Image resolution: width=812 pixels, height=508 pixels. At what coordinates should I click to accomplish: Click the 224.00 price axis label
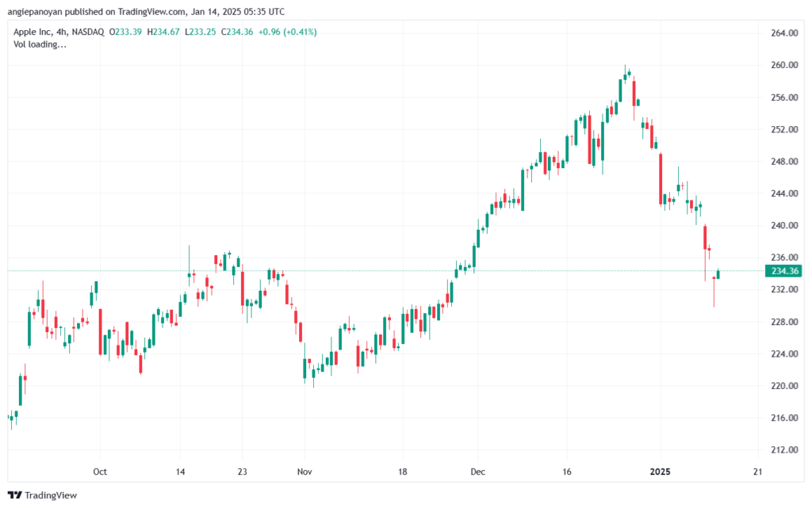pyautogui.click(x=784, y=353)
